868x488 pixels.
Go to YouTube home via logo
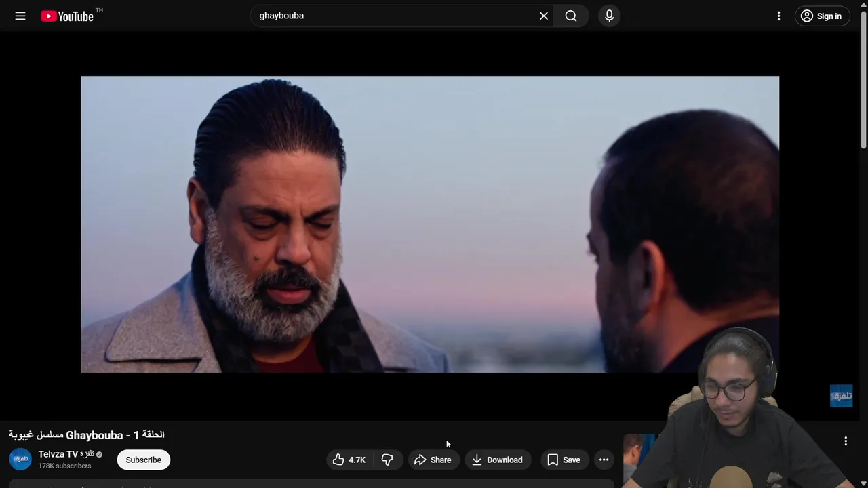click(x=66, y=16)
